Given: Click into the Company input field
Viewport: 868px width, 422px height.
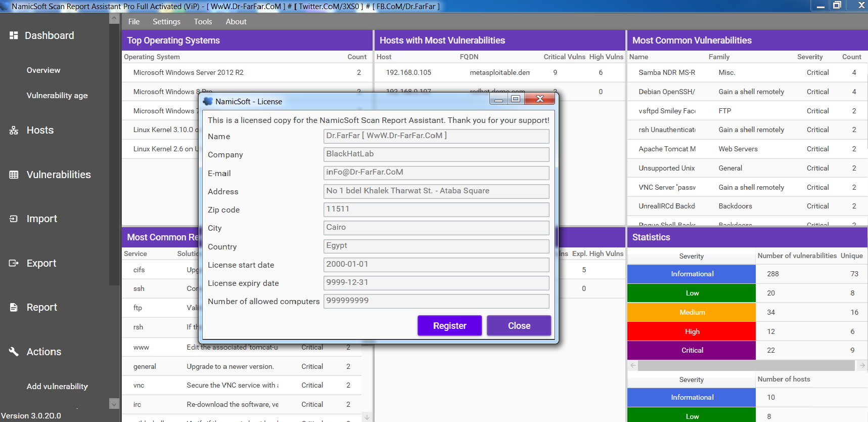Looking at the screenshot, I should point(436,154).
